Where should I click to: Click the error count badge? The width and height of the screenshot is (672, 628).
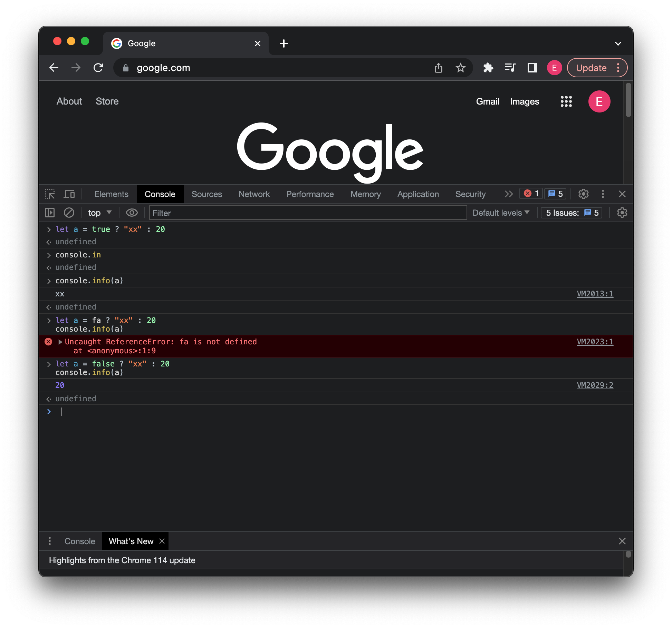pyautogui.click(x=531, y=194)
